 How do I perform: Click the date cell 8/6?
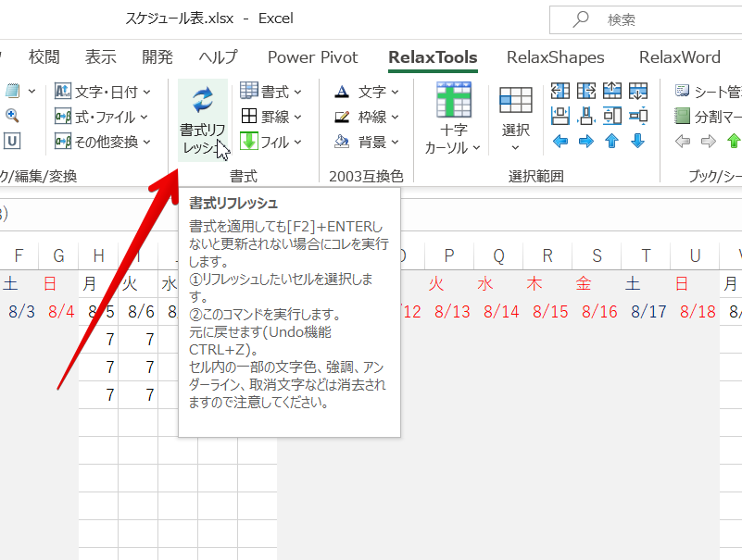(138, 312)
